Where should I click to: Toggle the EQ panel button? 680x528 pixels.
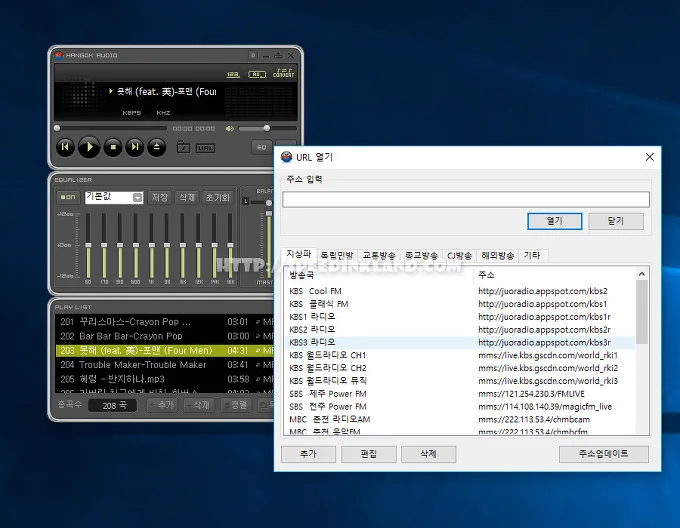(262, 147)
